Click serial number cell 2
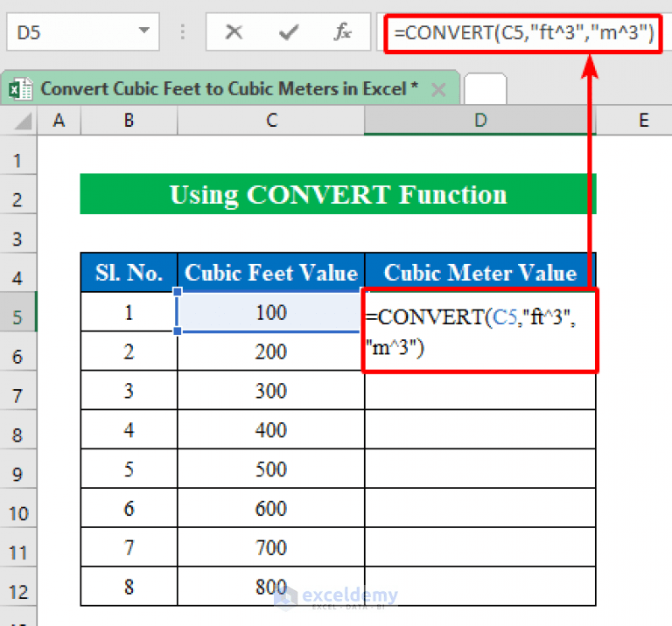This screenshot has height=626, width=672. pyautogui.click(x=129, y=351)
